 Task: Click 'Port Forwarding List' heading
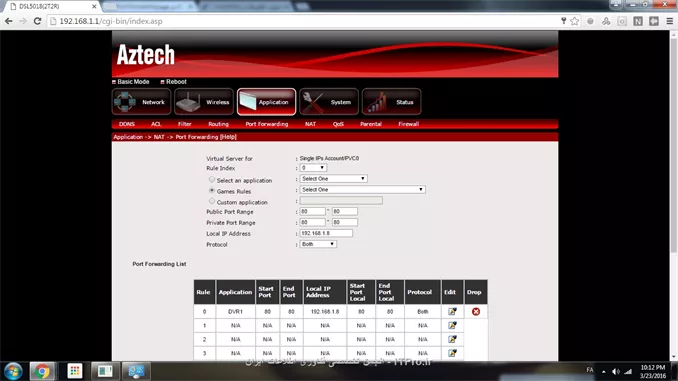pyautogui.click(x=159, y=264)
